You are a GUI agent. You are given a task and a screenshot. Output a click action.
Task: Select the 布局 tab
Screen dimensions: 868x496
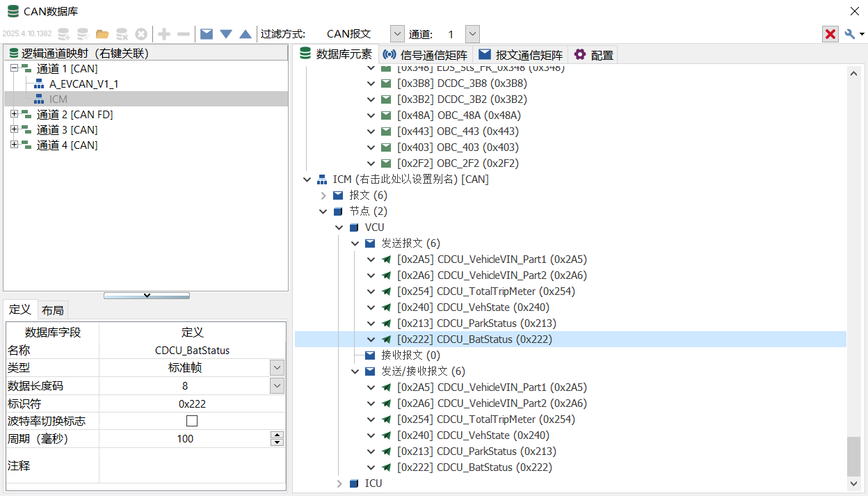(53, 310)
